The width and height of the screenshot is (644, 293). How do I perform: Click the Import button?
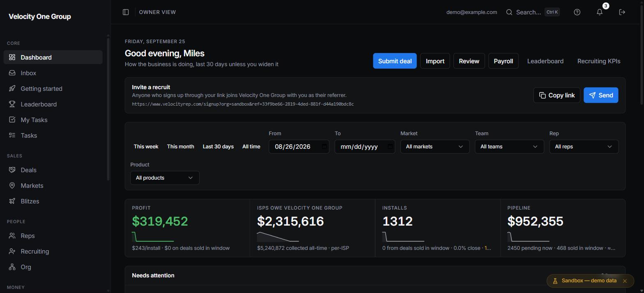pos(435,61)
